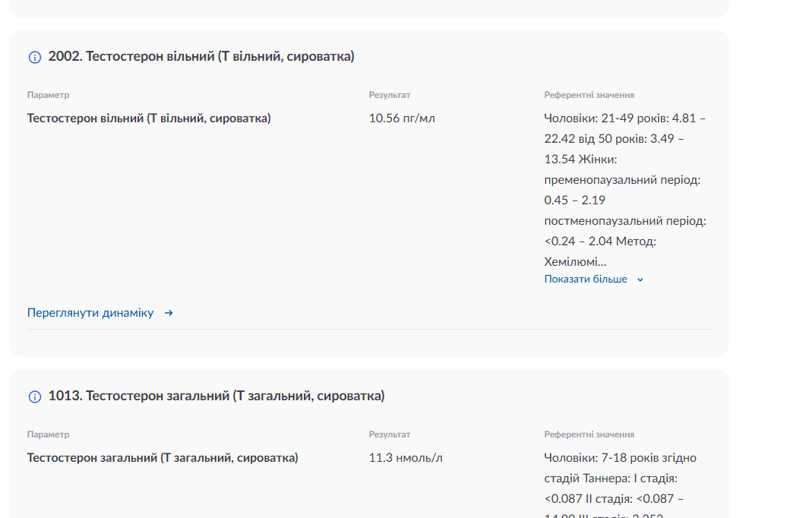Screen dimensions: 812x518
Task: Click Референтні значення header in free testosterone card
Action: tap(589, 95)
